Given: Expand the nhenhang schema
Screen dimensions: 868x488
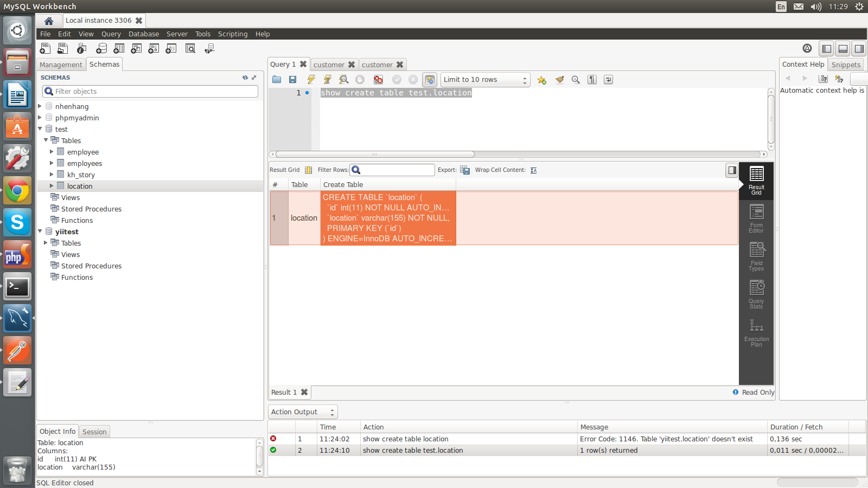Looking at the screenshot, I should coord(40,106).
